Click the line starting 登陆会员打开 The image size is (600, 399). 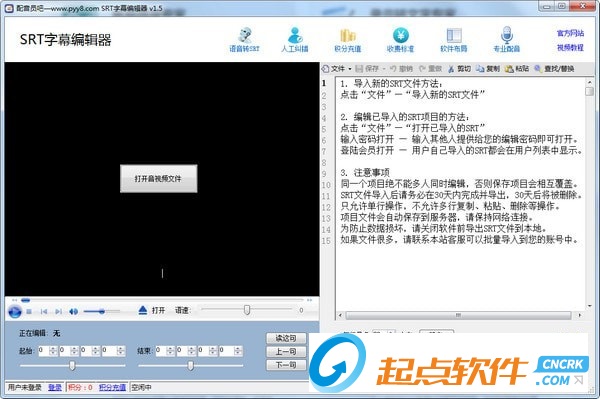461,150
